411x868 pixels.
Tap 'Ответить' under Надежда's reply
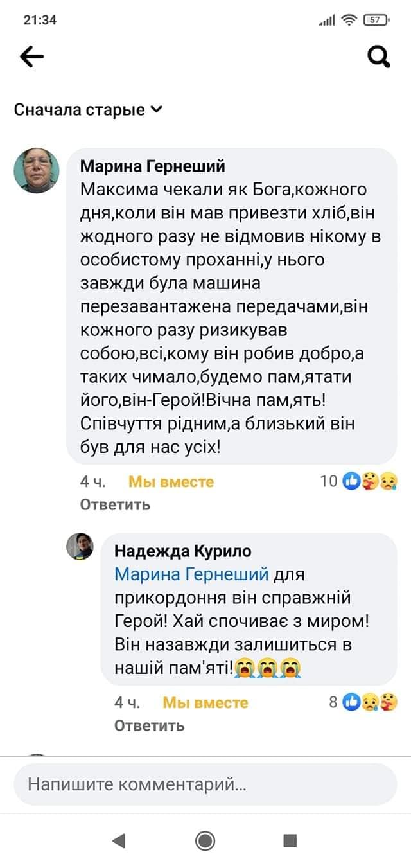[150, 725]
